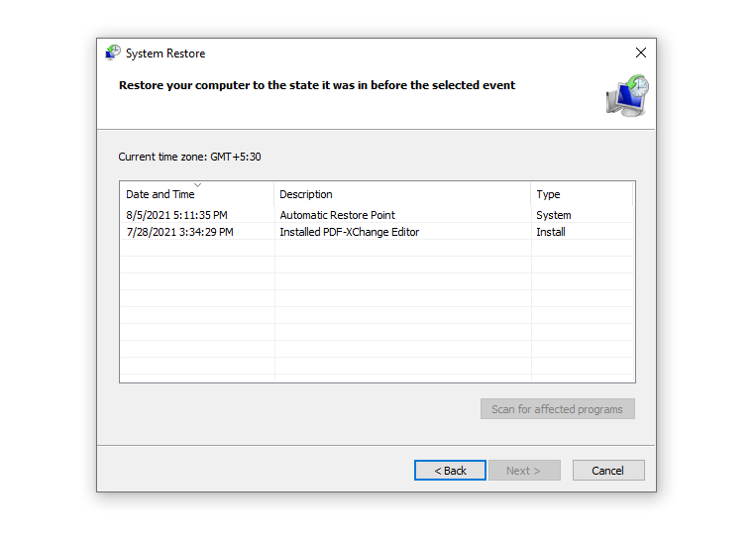Click the 7/28/2021 3:34:29 PM date cell
This screenshot has height=541, width=756.
pyautogui.click(x=179, y=232)
